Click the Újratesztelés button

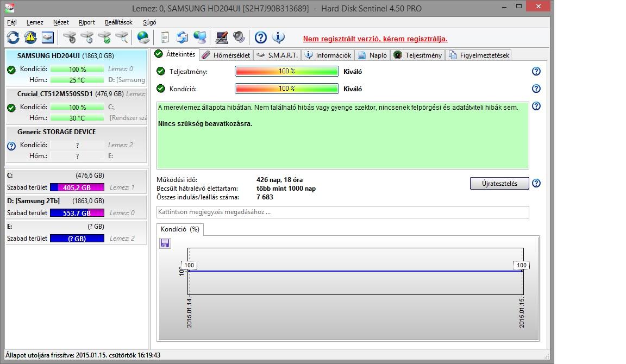(499, 183)
